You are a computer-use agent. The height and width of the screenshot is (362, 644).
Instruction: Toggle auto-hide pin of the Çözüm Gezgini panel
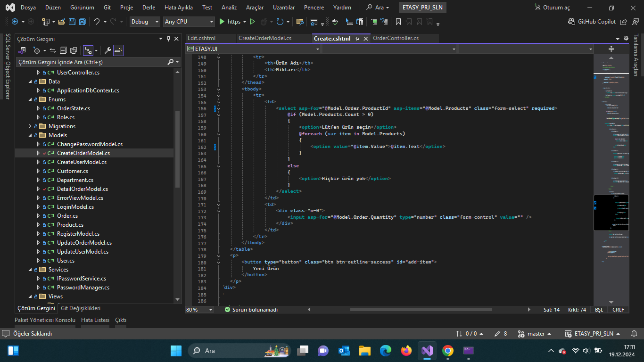pyautogui.click(x=168, y=39)
